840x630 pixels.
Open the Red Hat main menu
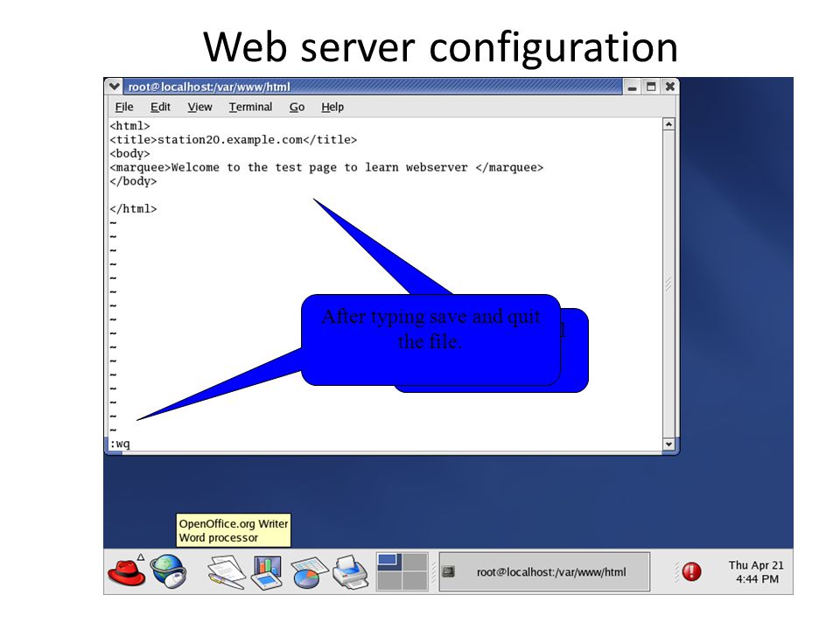point(126,571)
